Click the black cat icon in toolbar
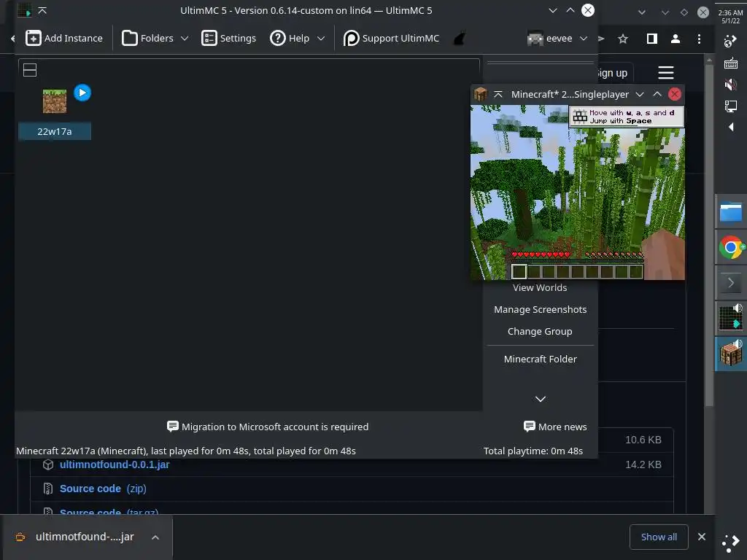This screenshot has height=560, width=747. coord(460,38)
